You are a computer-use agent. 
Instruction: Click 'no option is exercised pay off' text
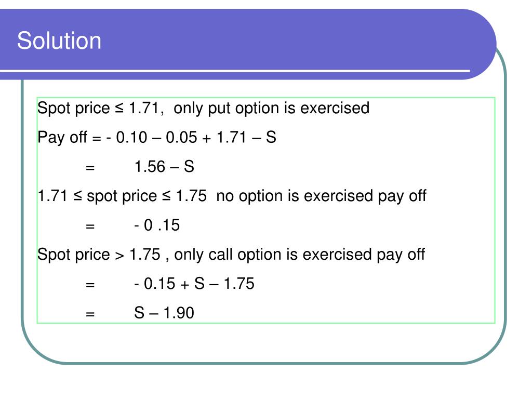[321, 196]
